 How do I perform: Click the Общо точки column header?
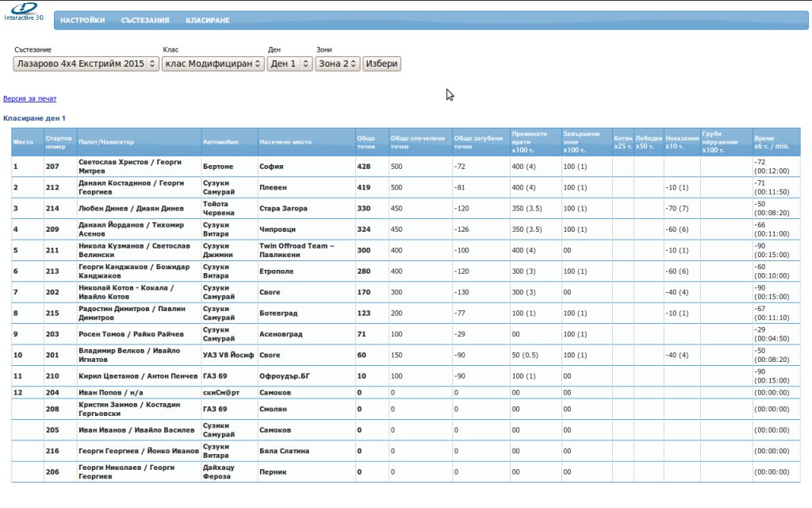click(x=366, y=142)
